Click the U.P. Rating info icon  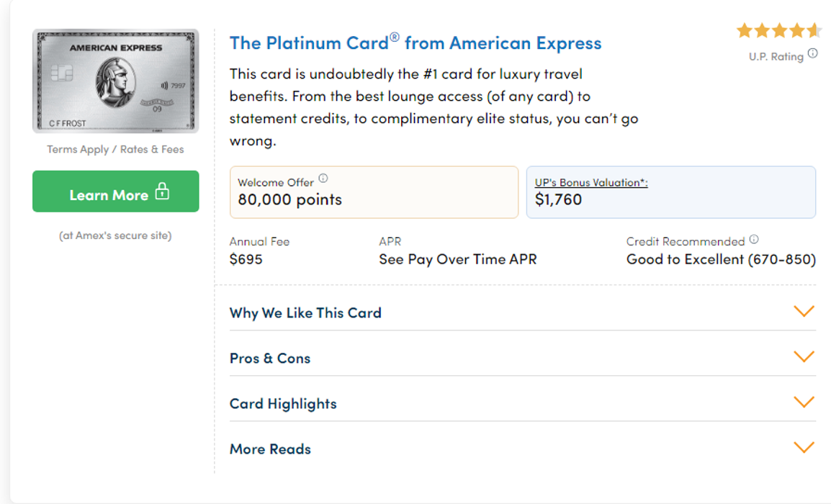tap(812, 53)
